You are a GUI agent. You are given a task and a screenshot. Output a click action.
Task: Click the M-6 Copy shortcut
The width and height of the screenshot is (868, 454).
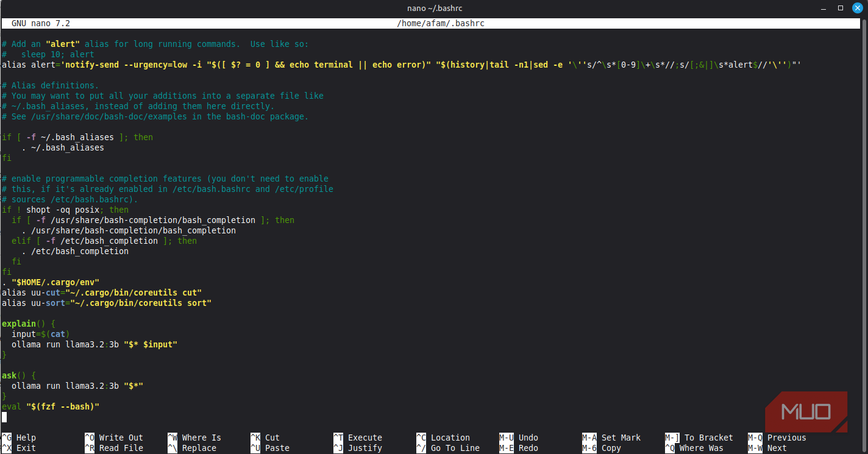602,448
